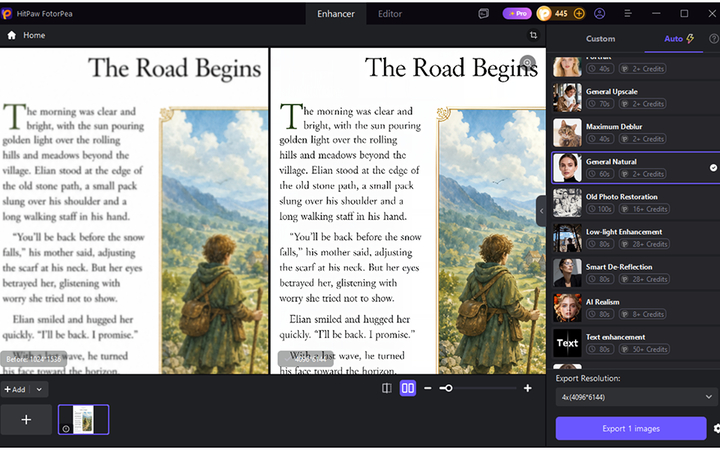Open the Home icon
The width and height of the screenshot is (720, 450).
point(11,35)
